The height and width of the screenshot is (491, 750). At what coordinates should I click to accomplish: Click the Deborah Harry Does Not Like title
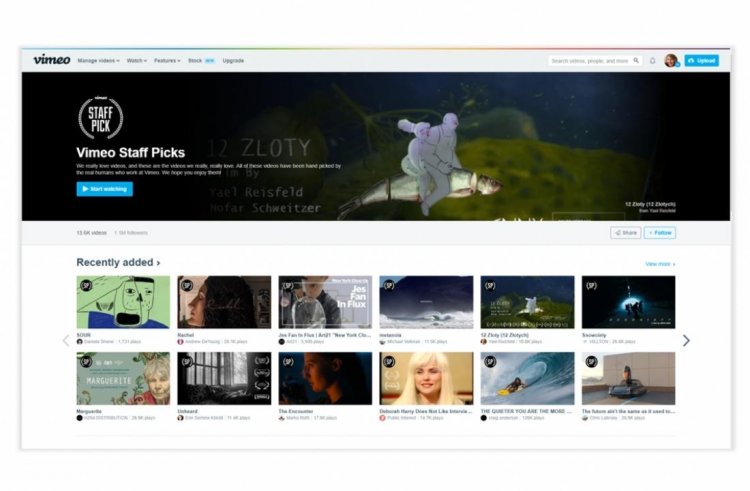(426, 411)
